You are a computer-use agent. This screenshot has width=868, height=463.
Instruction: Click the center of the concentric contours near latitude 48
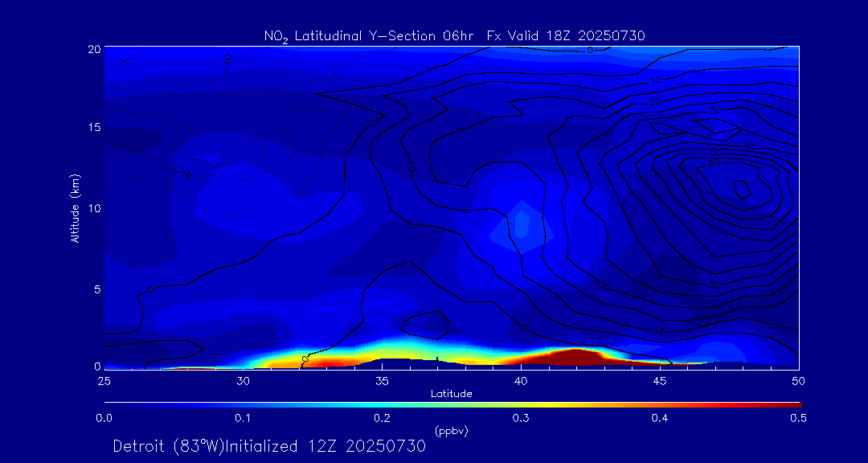tap(741, 189)
